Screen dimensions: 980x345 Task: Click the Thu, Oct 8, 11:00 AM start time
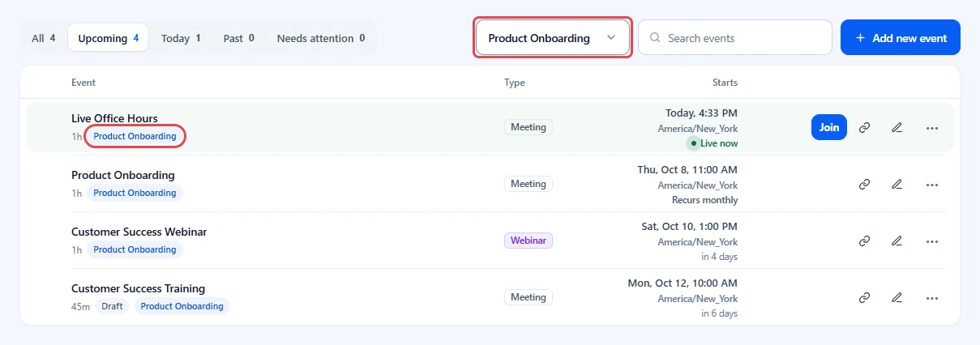coord(687,169)
